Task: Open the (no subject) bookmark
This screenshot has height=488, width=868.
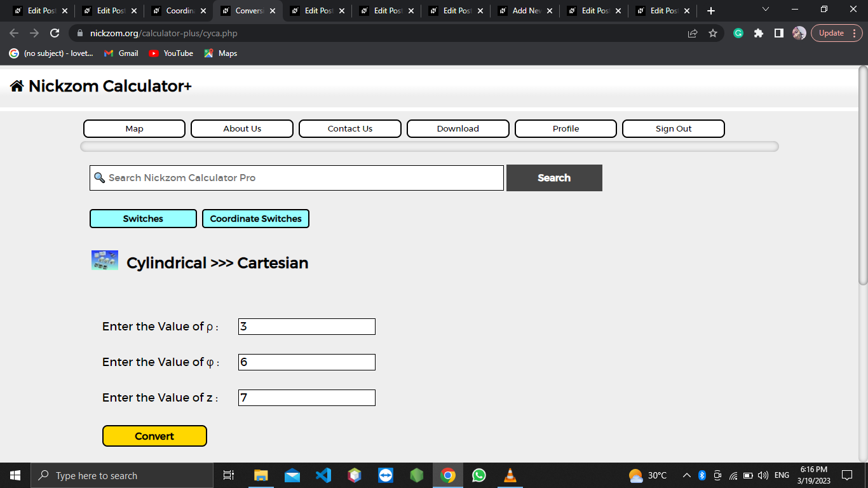Action: (51, 53)
